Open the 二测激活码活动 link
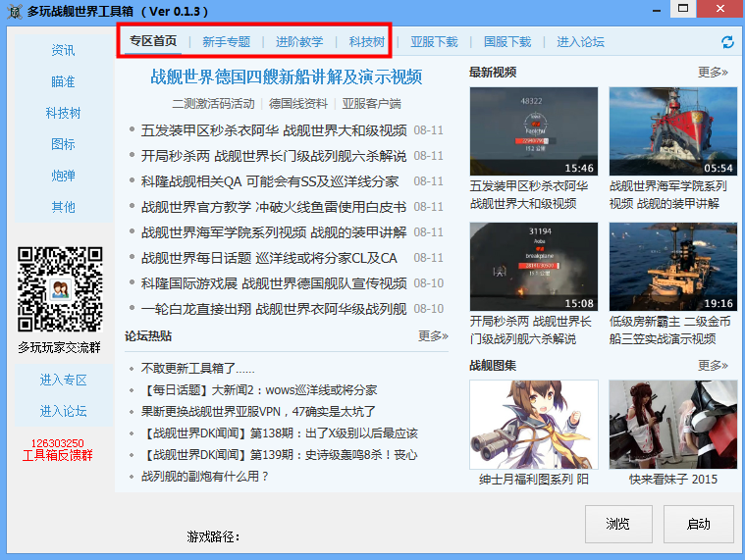The height and width of the screenshot is (560, 745). (213, 103)
